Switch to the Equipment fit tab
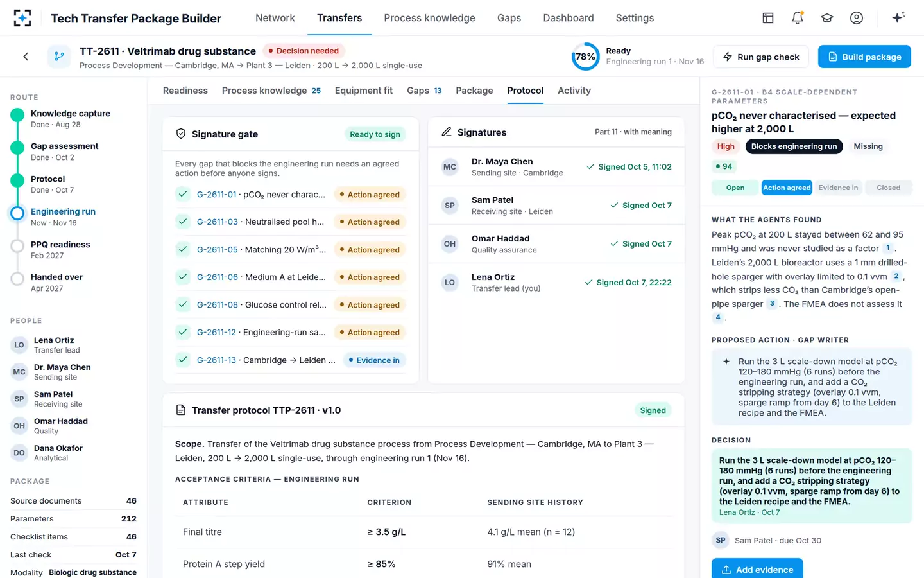 tap(364, 91)
